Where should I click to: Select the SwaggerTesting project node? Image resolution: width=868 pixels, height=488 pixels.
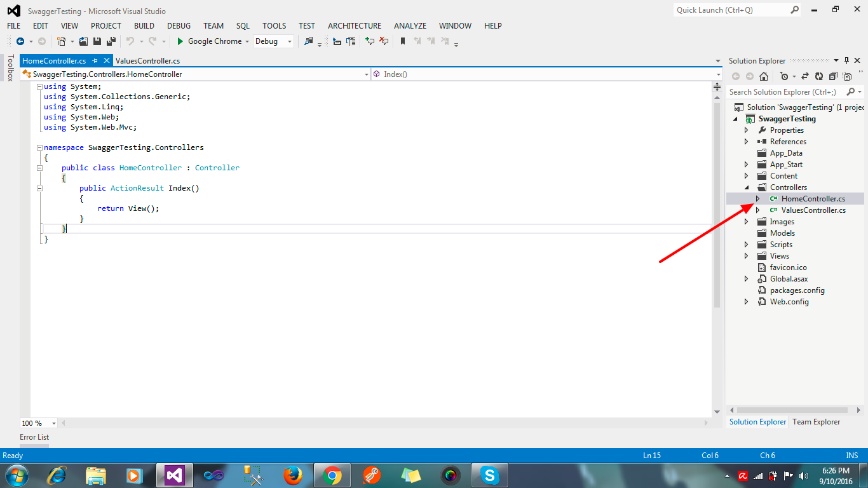(x=787, y=119)
